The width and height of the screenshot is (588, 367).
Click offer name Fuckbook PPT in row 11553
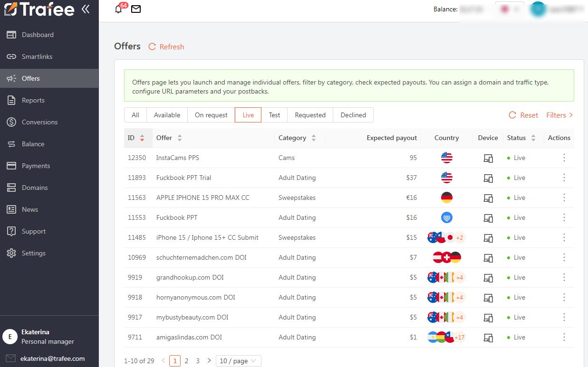(177, 217)
